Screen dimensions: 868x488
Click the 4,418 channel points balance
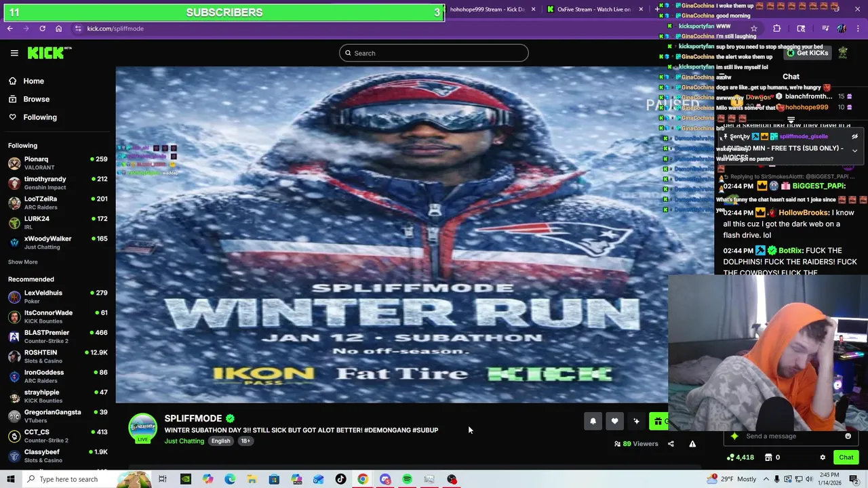pos(740,457)
